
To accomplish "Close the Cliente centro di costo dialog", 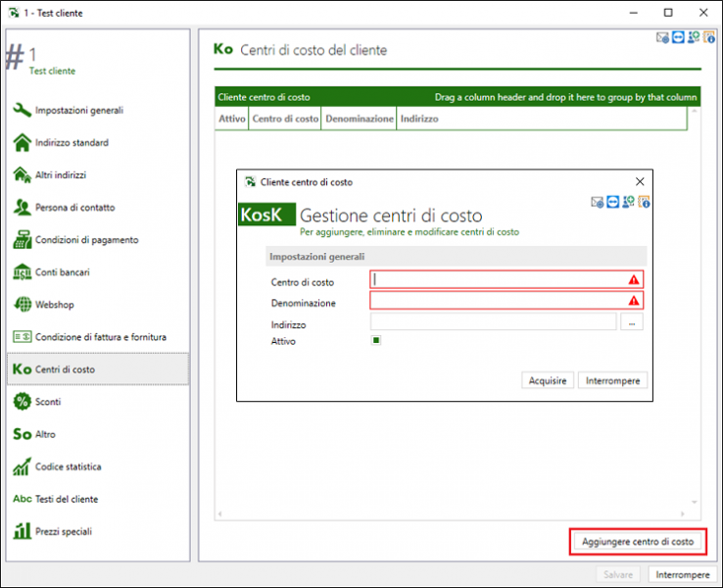I will [x=640, y=181].
